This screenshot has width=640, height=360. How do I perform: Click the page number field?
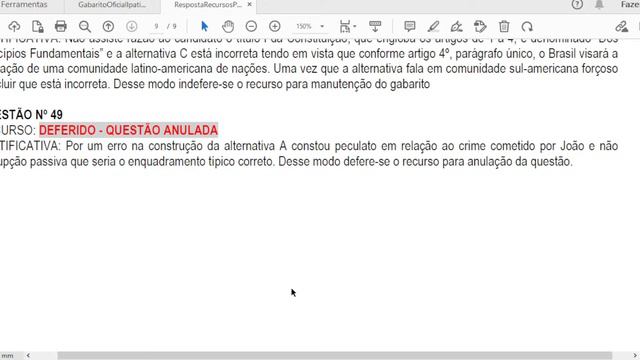156,27
